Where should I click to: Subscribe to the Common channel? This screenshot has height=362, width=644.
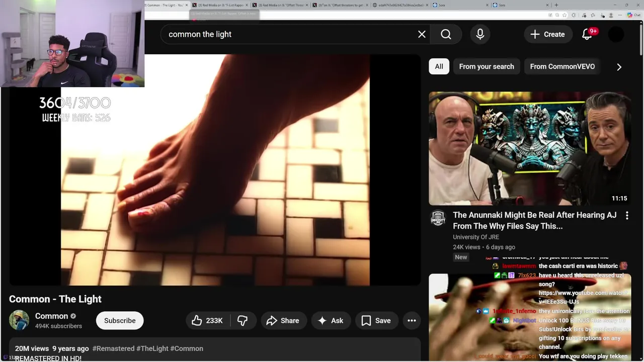coord(120,320)
